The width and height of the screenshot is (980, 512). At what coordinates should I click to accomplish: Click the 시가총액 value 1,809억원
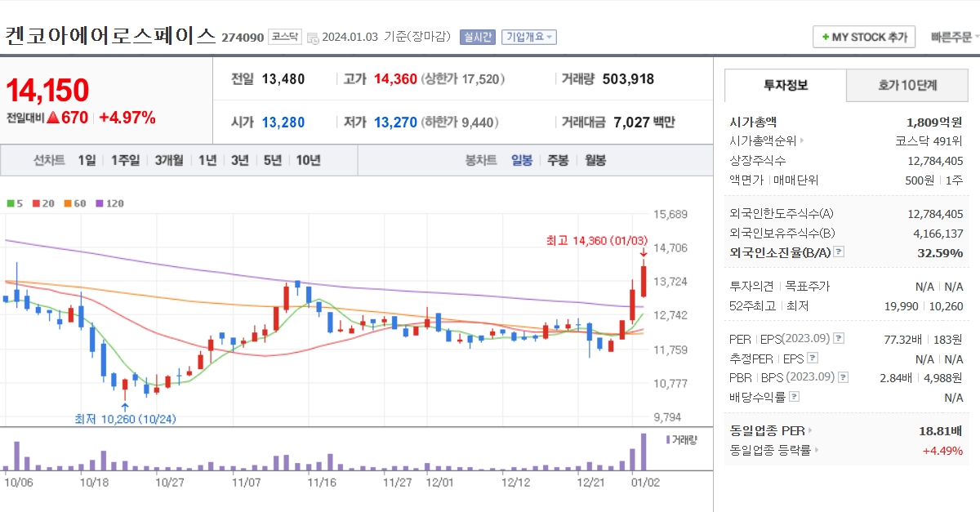coord(934,121)
